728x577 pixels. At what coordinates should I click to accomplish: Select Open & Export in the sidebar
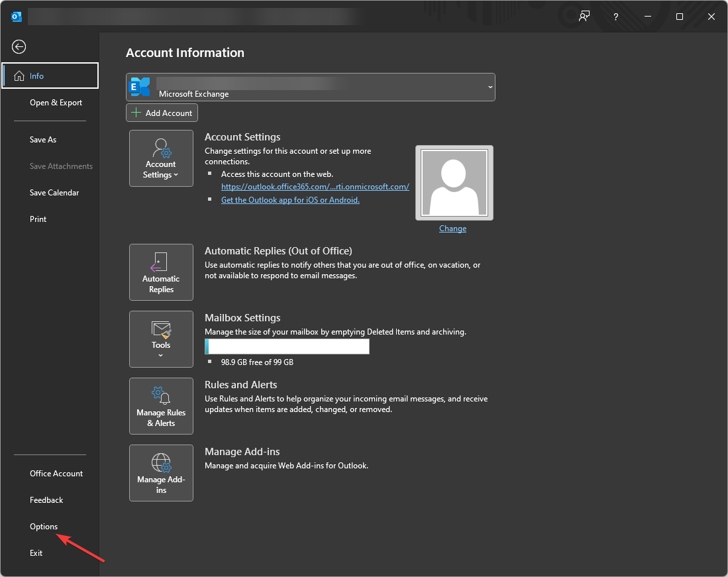point(56,102)
